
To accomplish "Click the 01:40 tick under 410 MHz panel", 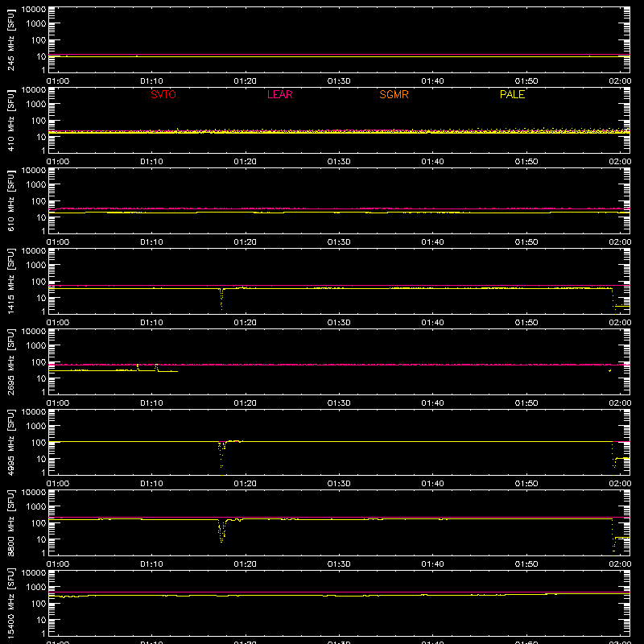I will (432, 162).
